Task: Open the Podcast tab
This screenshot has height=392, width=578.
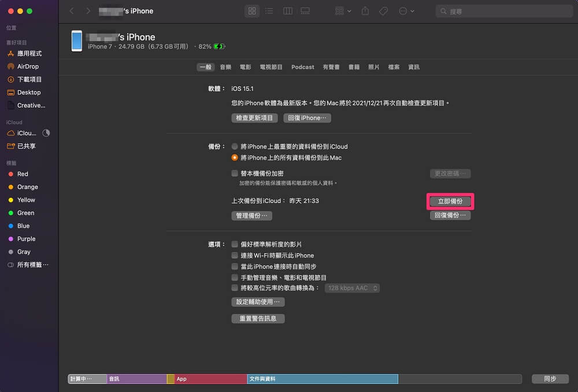Action: pyautogui.click(x=302, y=66)
